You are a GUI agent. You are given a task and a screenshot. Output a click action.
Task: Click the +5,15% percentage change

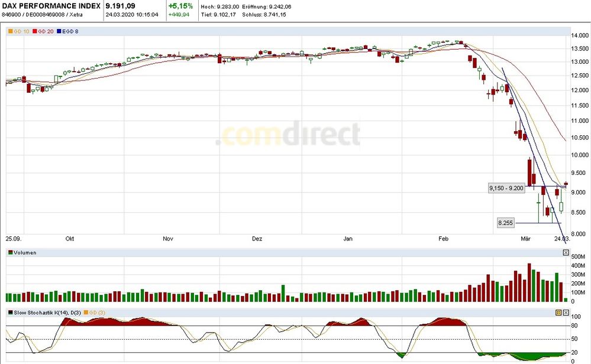pos(180,5)
